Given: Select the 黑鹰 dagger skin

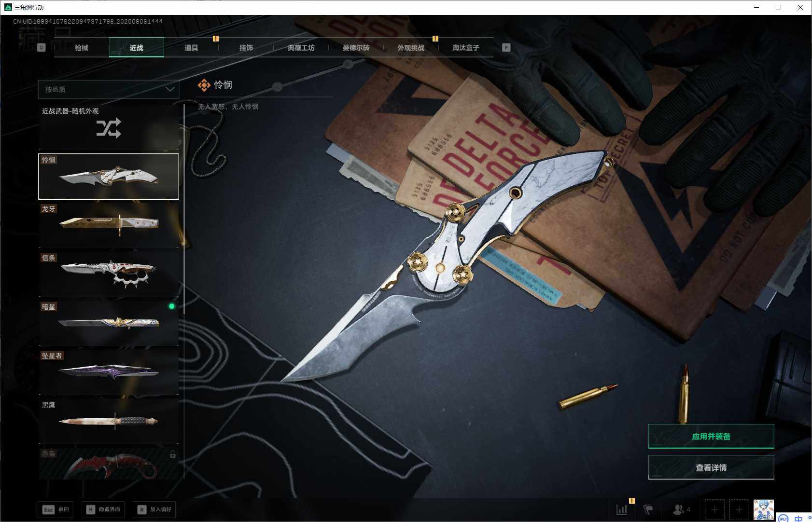Looking at the screenshot, I should (x=109, y=421).
